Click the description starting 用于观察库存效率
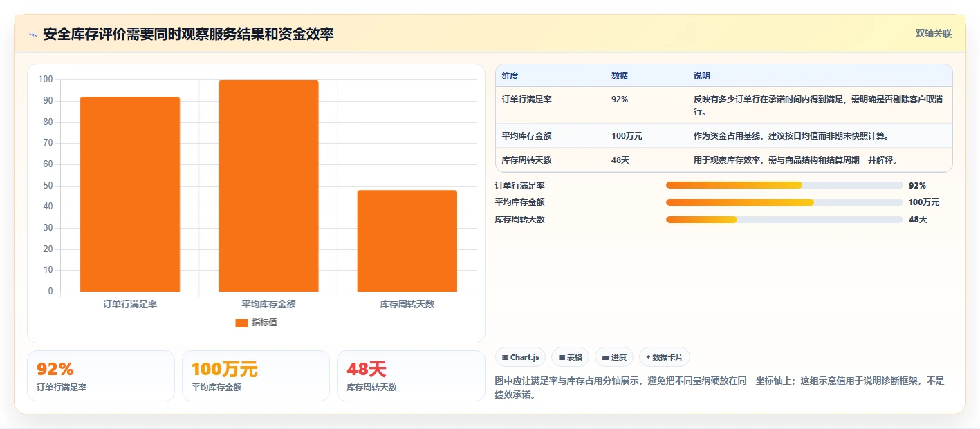The height and width of the screenshot is (429, 980). 795,160
